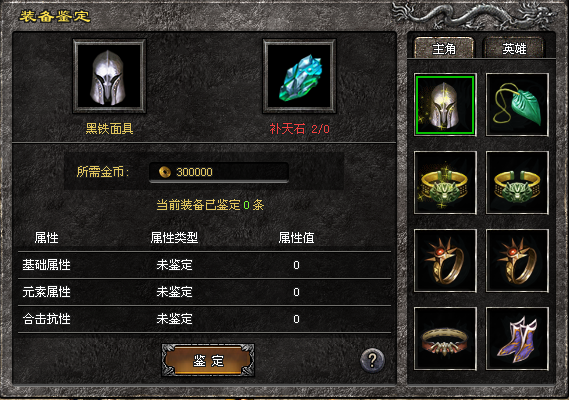Choose the sparkling green dragon bracelet
This screenshot has height=400, width=569.
(445, 183)
